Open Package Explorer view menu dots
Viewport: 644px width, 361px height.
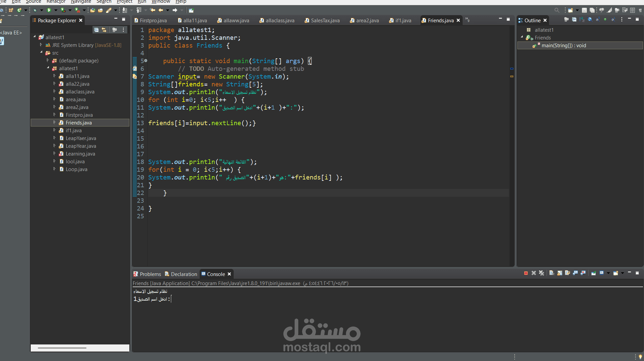click(123, 30)
